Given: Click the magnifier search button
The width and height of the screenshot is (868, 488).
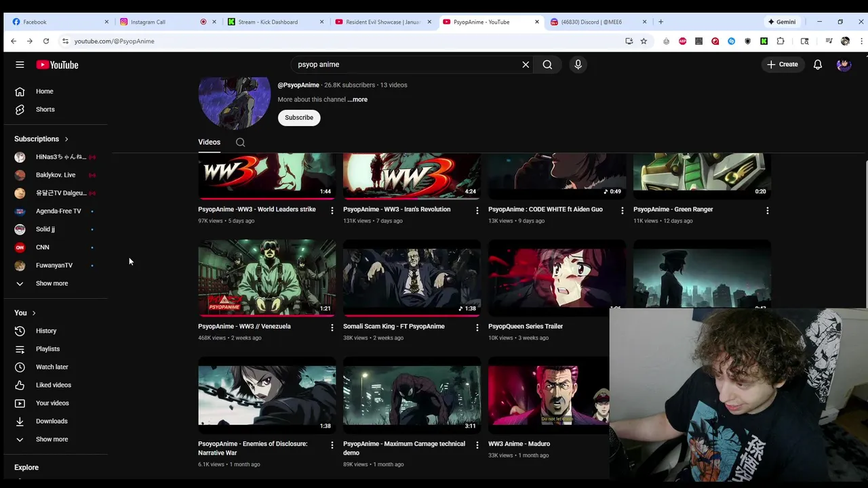Looking at the screenshot, I should point(547,64).
